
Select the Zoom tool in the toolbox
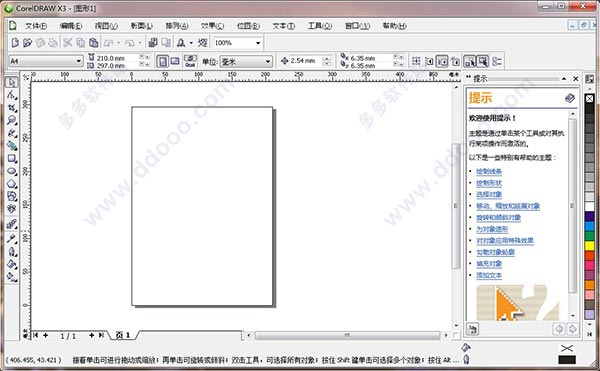pyautogui.click(x=11, y=120)
